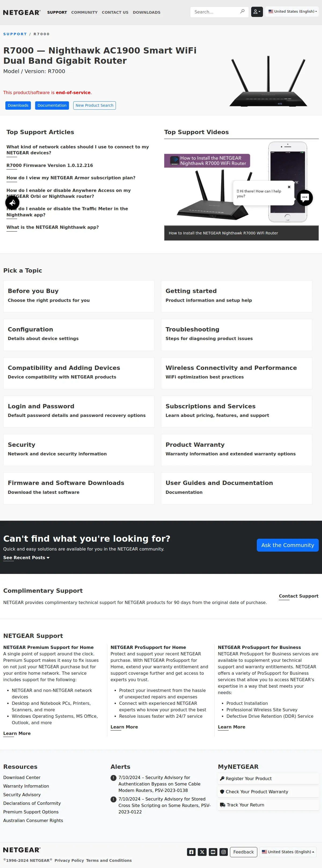Expand the header language selector dropdown
322x868 pixels.
pos(292,12)
